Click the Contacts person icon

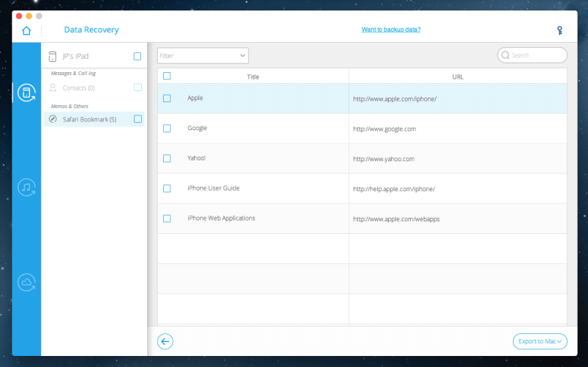click(53, 88)
